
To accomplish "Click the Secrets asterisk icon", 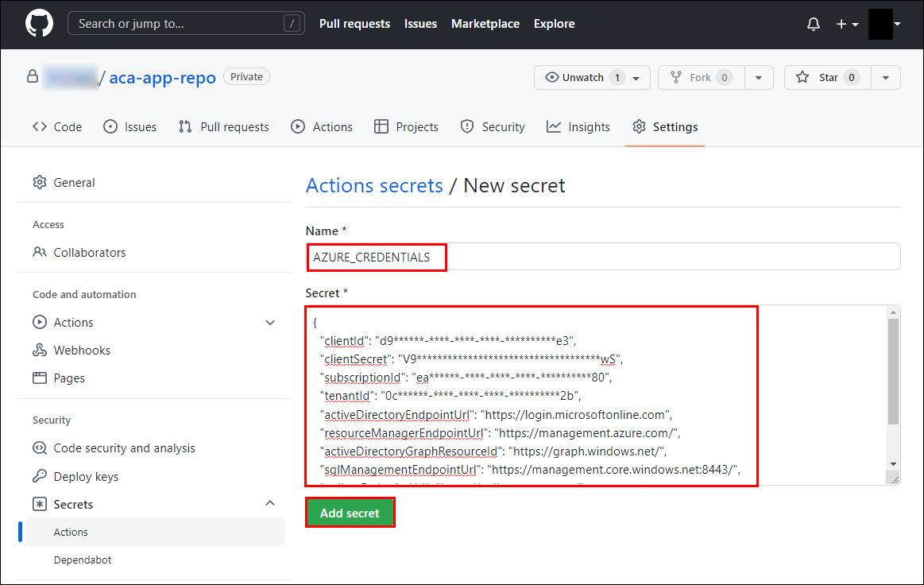I will coord(40,504).
